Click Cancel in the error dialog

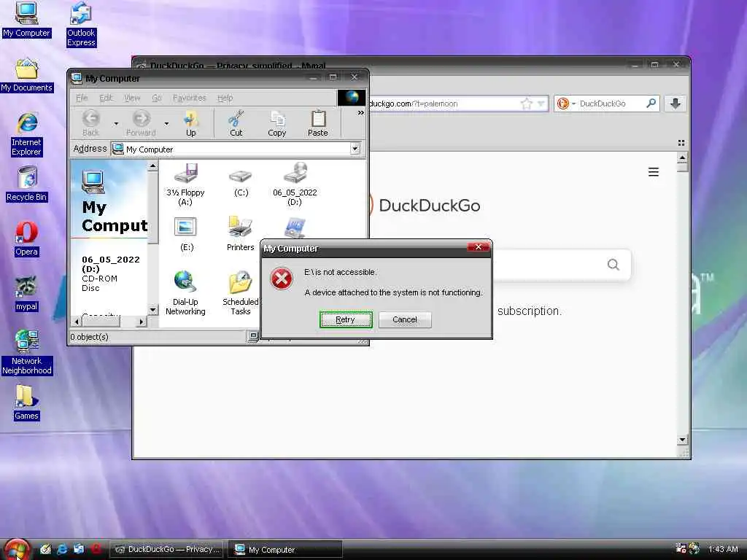pos(405,319)
